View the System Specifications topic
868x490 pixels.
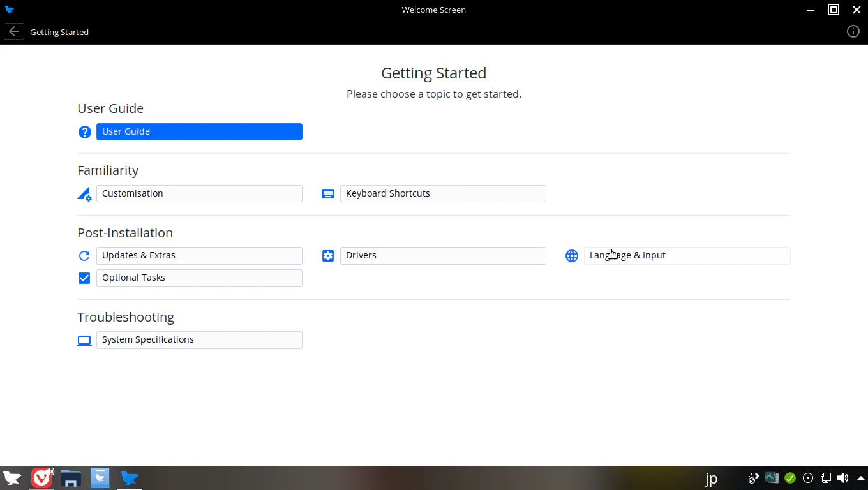(199, 339)
